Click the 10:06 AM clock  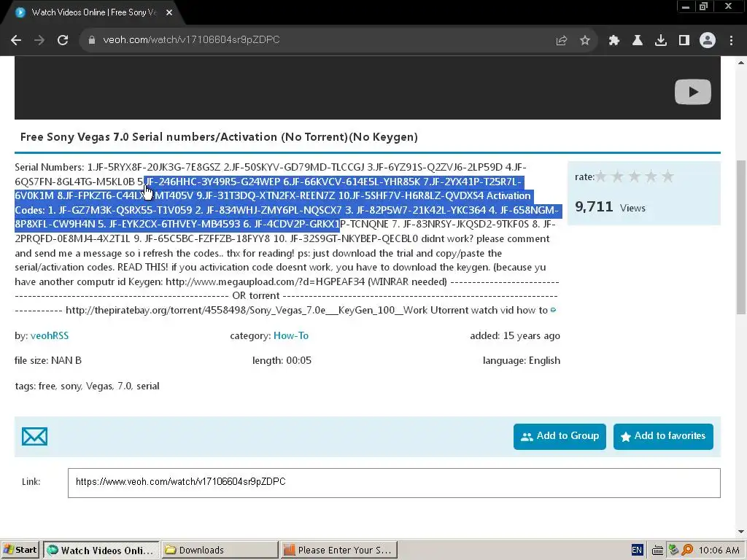pos(719,551)
